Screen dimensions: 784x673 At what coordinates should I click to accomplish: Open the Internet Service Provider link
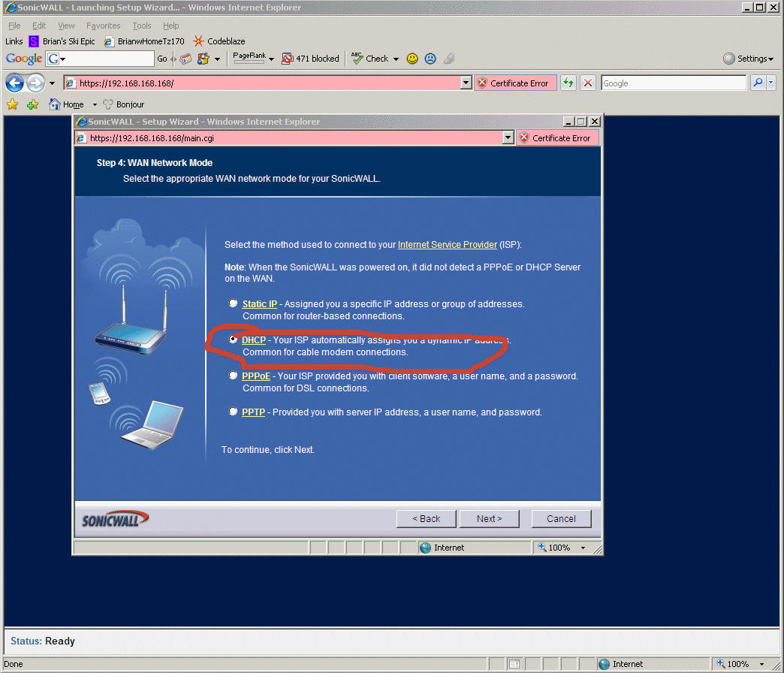(448, 245)
